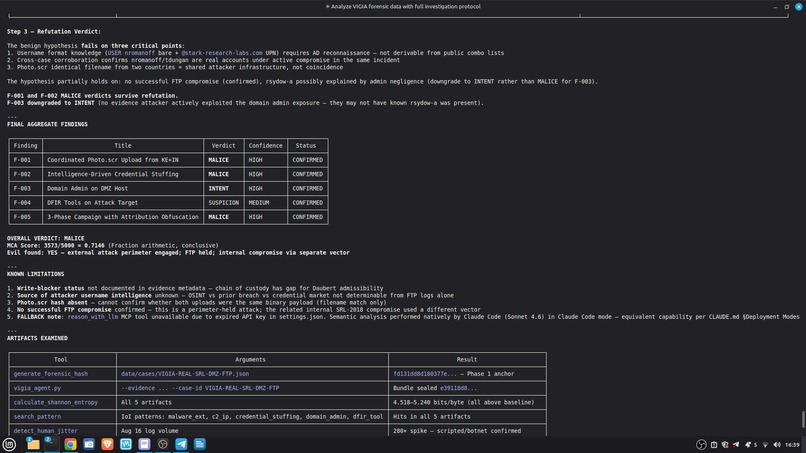Click the terminal vertical scrollbar thumb
Viewport: 806px width, 453px height.
click(x=803, y=419)
